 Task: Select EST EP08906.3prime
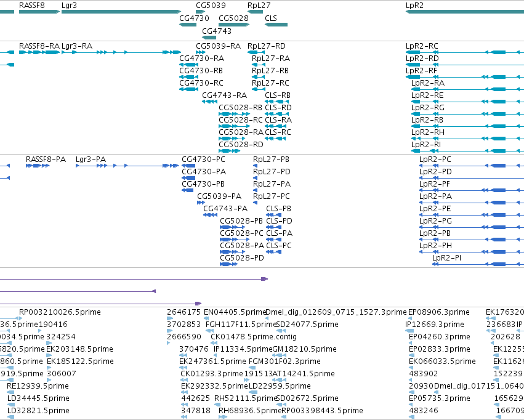pos(439,312)
